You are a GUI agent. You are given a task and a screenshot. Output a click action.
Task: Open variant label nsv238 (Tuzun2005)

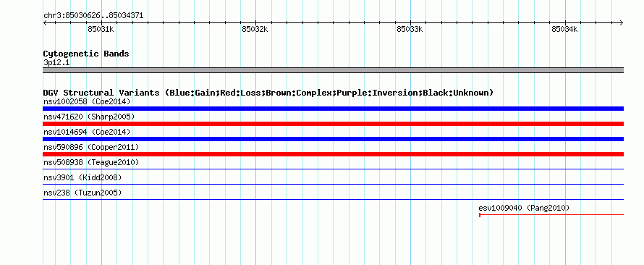coord(82,193)
